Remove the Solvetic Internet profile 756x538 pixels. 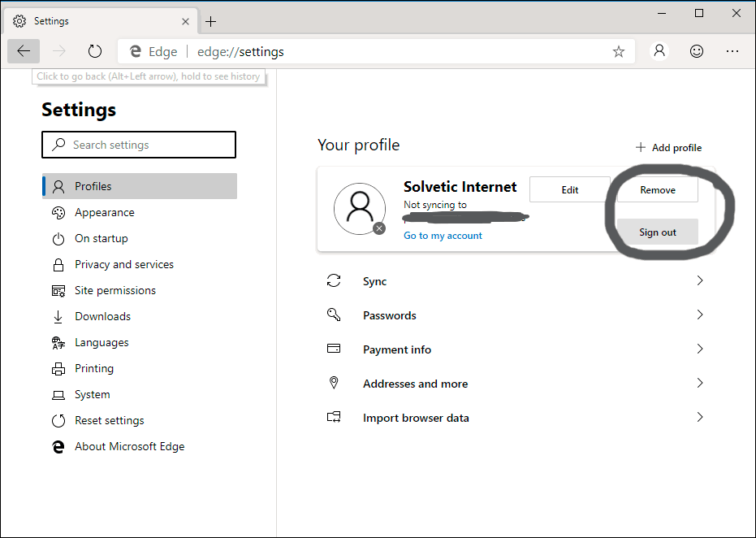(x=657, y=189)
